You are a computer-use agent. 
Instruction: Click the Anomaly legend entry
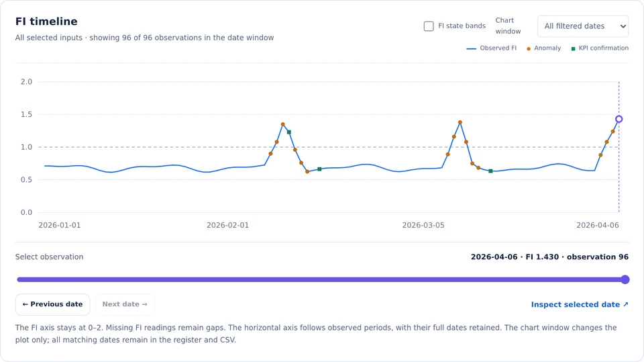(544, 48)
